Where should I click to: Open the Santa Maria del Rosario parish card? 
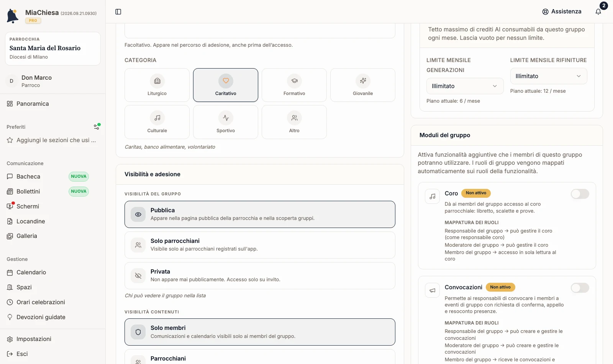53,49
